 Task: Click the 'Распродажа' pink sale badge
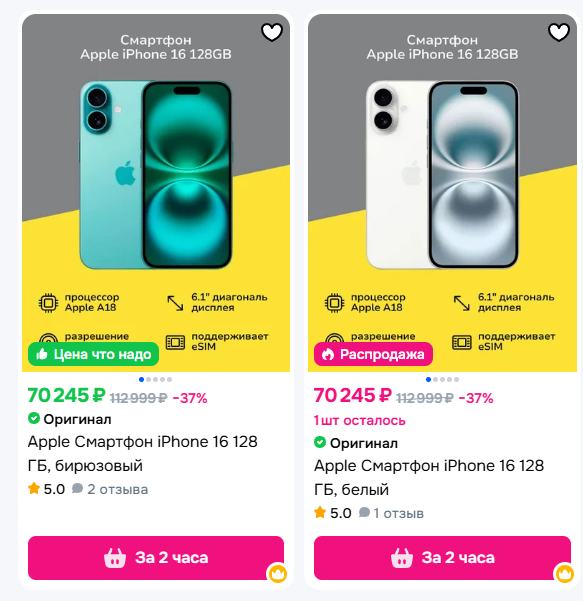click(373, 354)
